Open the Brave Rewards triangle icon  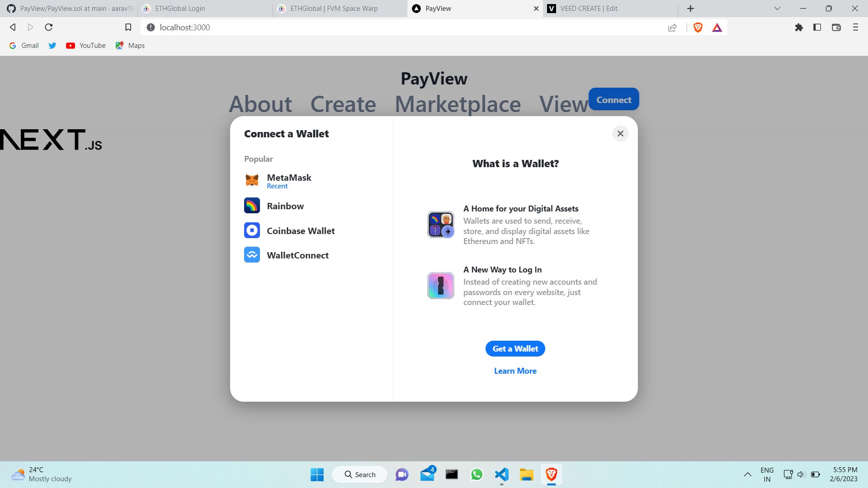pyautogui.click(x=717, y=28)
